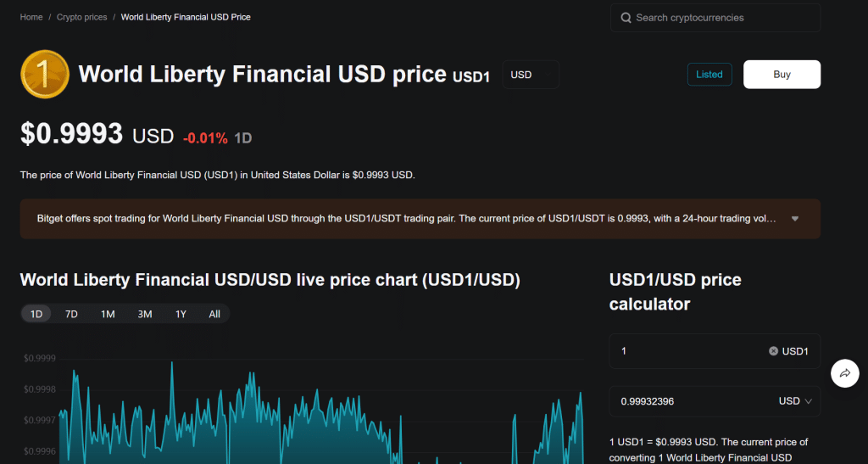
Task: Click the World Liberty Financial USD Price breadcrumb
Action: point(186,17)
